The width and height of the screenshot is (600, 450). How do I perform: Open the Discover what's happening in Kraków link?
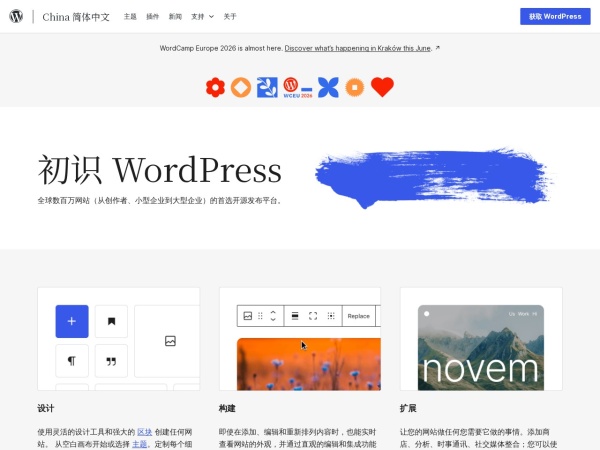point(358,48)
